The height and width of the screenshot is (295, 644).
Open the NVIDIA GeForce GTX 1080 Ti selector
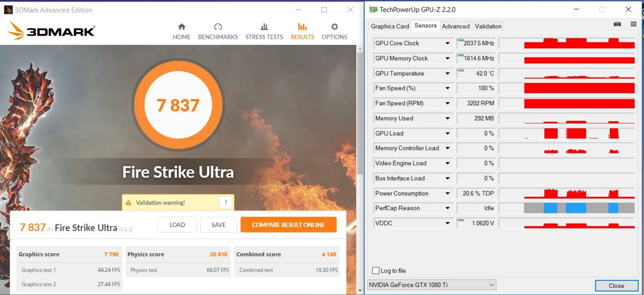[x=432, y=285]
